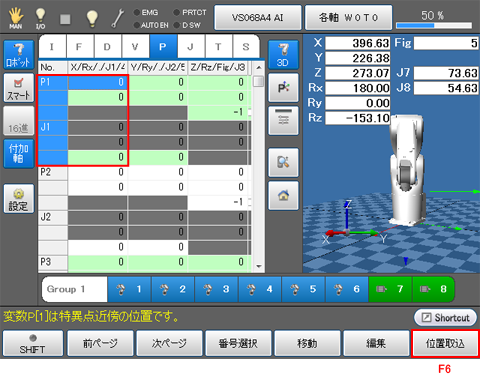
Task: Click the magnifier search icon button
Action: pyautogui.click(x=283, y=162)
